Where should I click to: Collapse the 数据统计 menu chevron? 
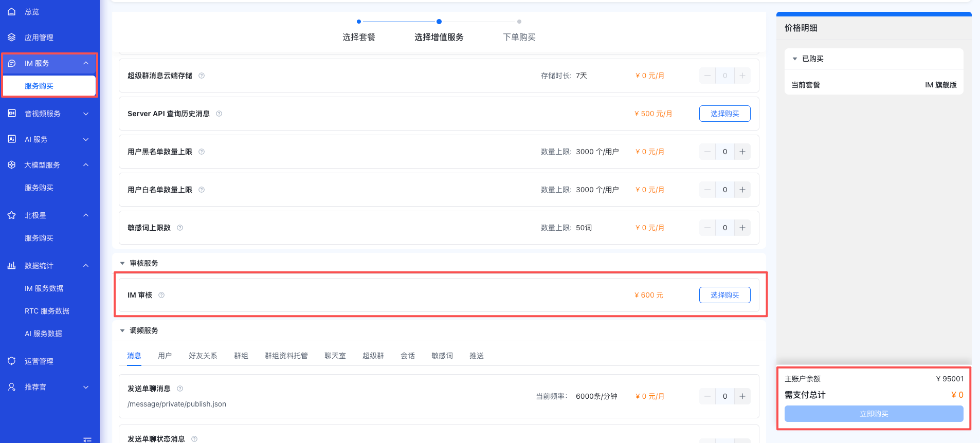(x=86, y=266)
